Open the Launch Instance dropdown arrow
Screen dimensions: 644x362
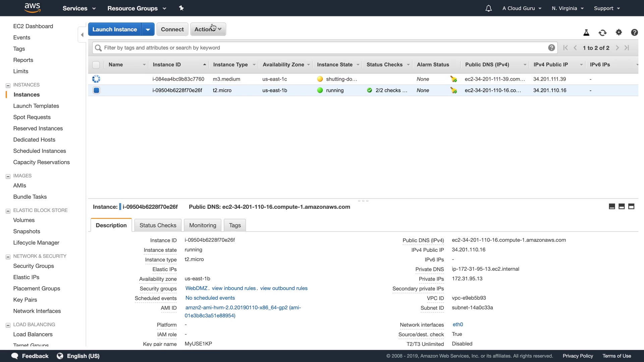148,29
